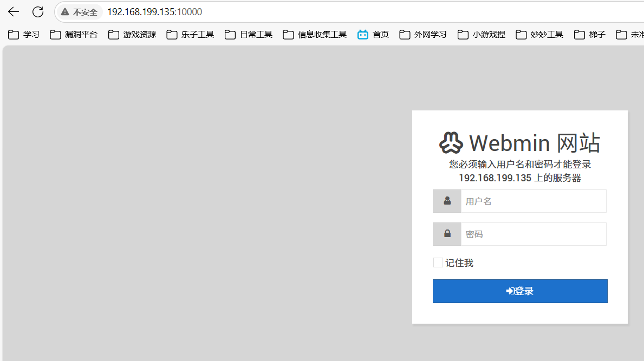
Task: Tick the 记住我 remember me checkbox
Action: tap(438, 262)
